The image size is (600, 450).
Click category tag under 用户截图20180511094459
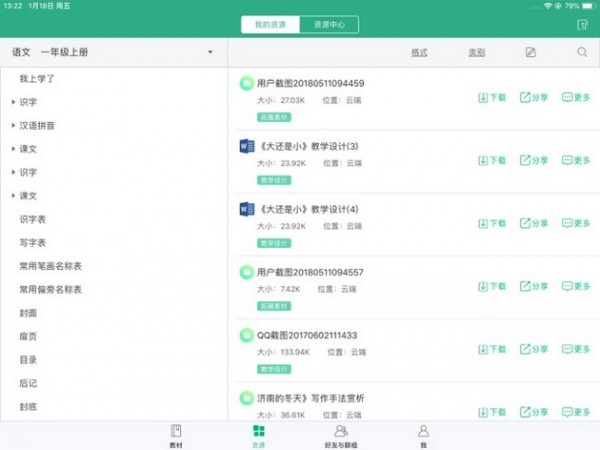274,117
